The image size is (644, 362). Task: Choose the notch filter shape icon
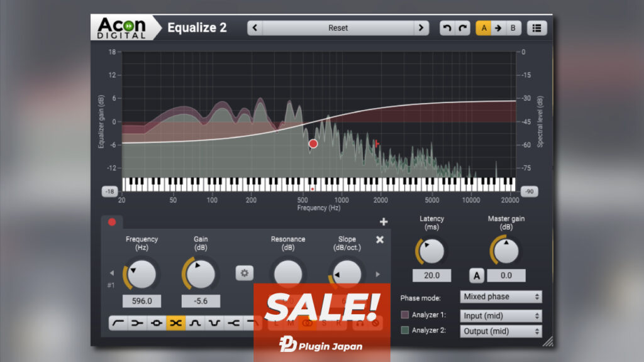pyautogui.click(x=215, y=323)
